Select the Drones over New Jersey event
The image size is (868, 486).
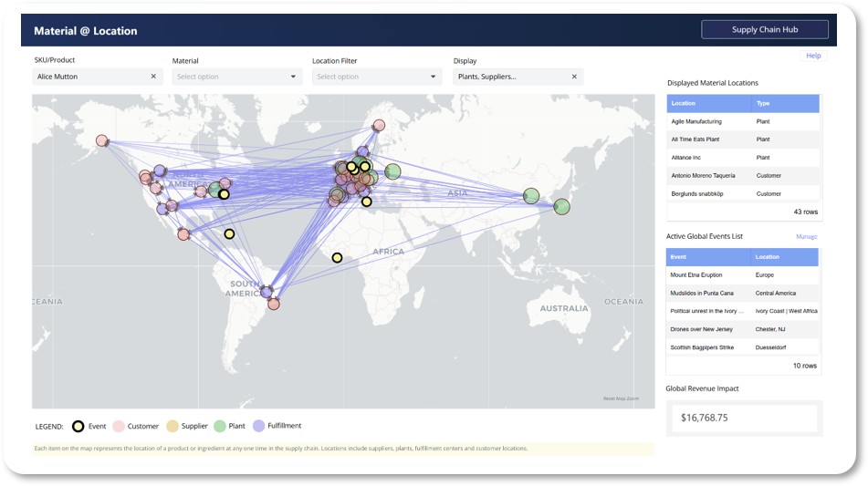click(x=742, y=329)
